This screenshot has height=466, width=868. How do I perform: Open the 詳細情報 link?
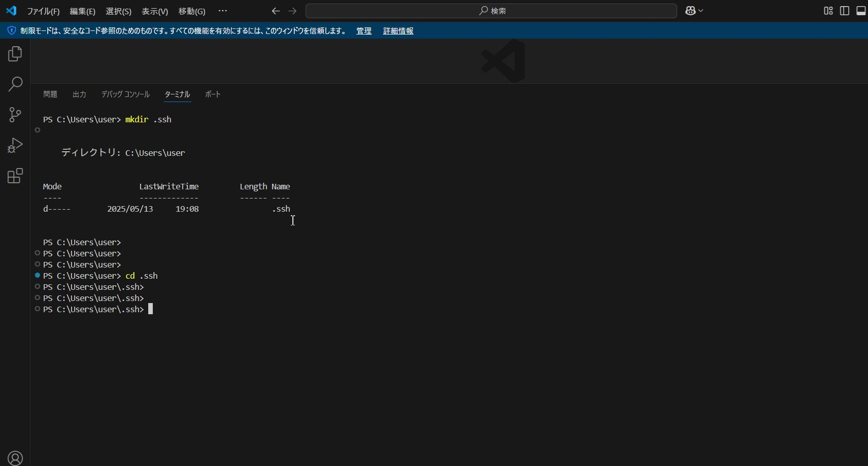(x=398, y=31)
